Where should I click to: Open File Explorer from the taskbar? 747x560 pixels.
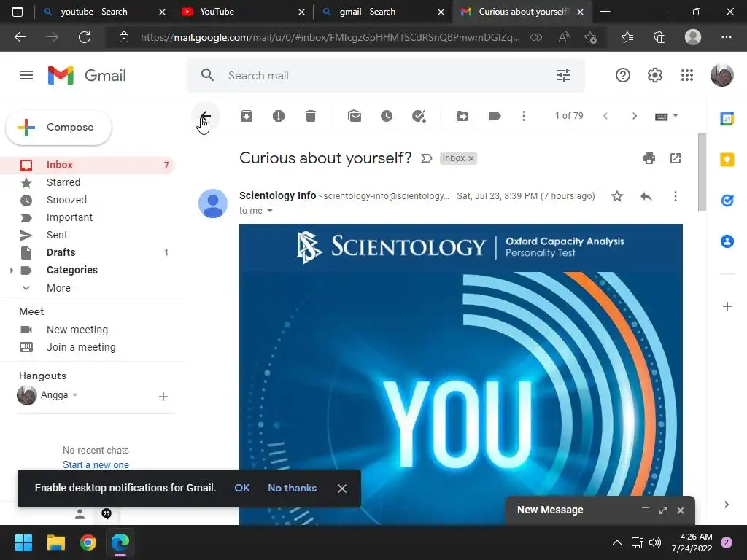[55, 542]
